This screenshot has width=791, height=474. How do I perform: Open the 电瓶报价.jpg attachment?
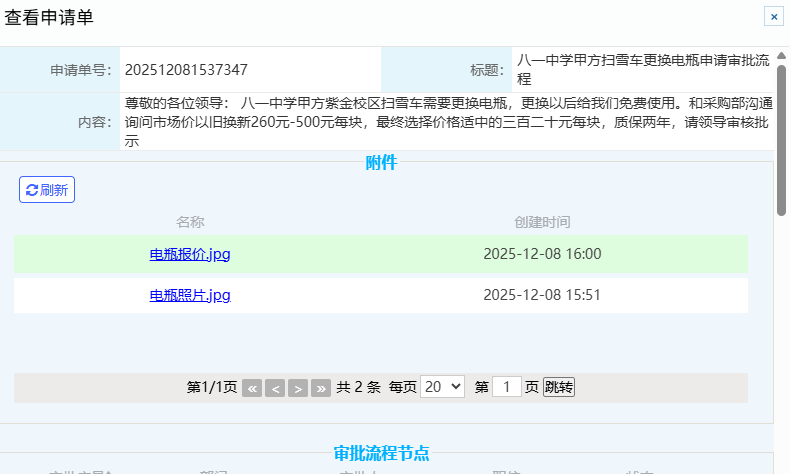(190, 254)
